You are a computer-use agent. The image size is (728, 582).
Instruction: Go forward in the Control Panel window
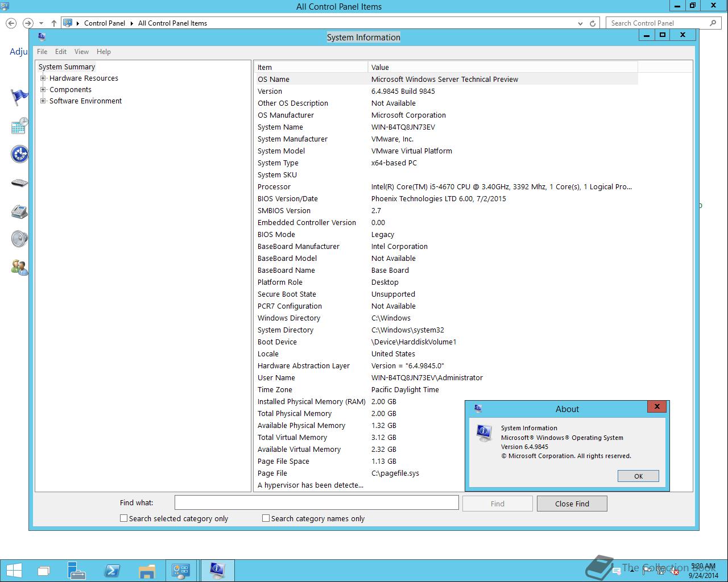pos(28,23)
